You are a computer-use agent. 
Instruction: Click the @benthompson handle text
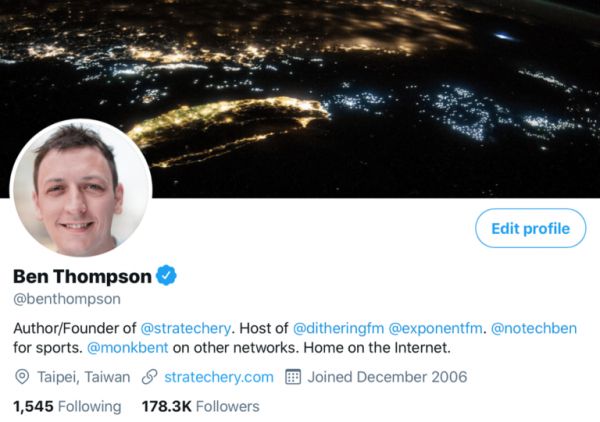[x=67, y=299]
